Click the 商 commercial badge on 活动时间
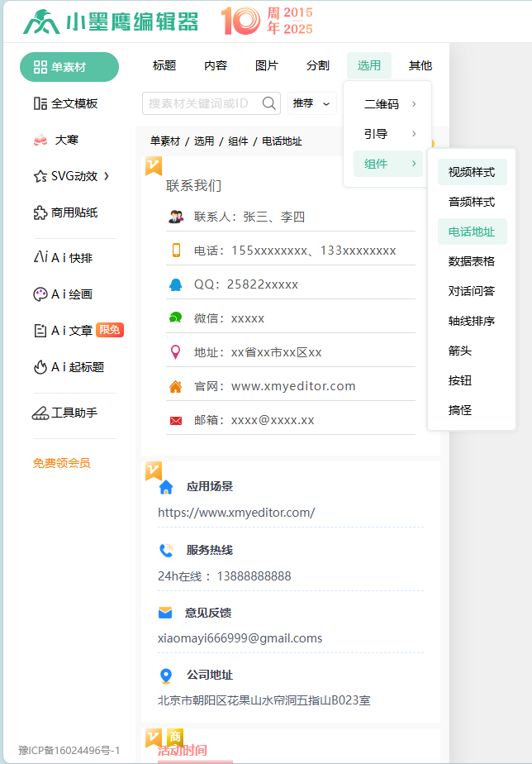The width and height of the screenshot is (532, 764). coord(175,737)
